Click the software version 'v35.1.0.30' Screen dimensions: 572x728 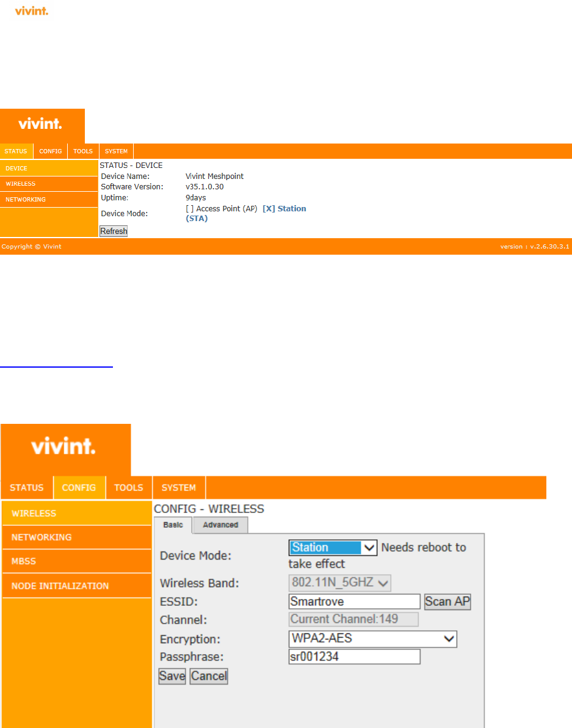click(x=205, y=187)
